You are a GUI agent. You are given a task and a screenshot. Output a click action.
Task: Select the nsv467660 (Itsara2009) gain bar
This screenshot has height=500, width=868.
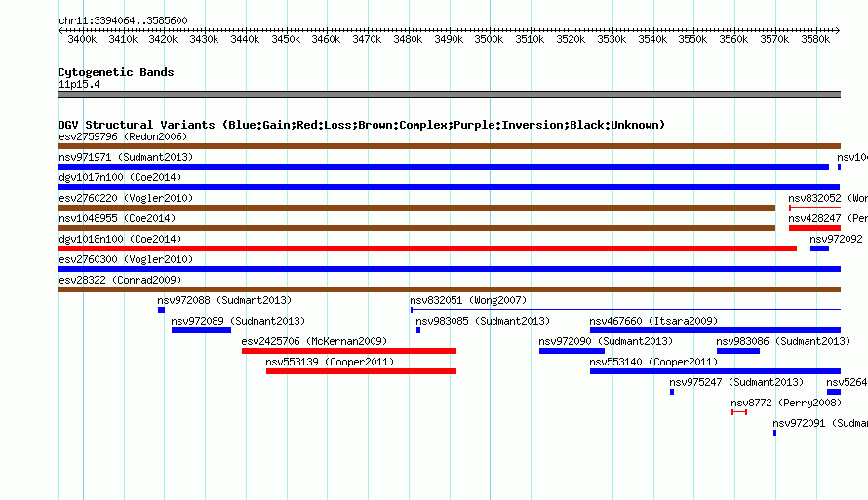pyautogui.click(x=715, y=330)
